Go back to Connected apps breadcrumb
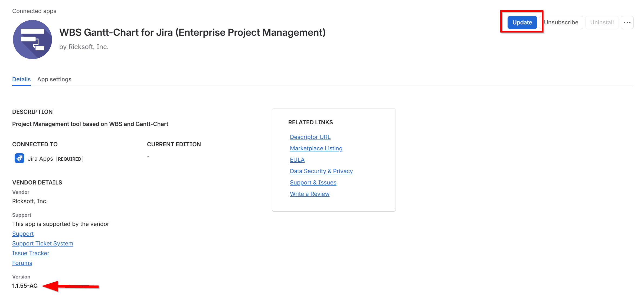This screenshot has width=644, height=295. click(x=34, y=11)
